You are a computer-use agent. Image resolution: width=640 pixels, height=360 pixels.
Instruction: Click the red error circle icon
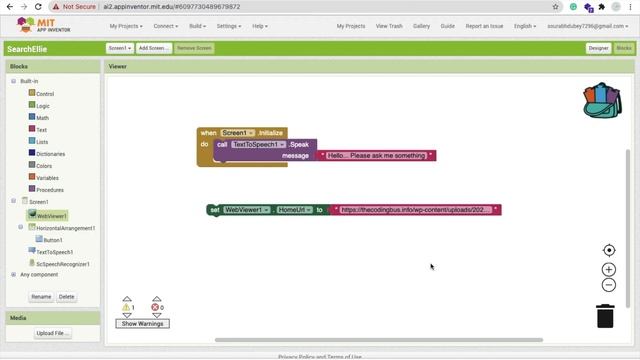(155, 307)
